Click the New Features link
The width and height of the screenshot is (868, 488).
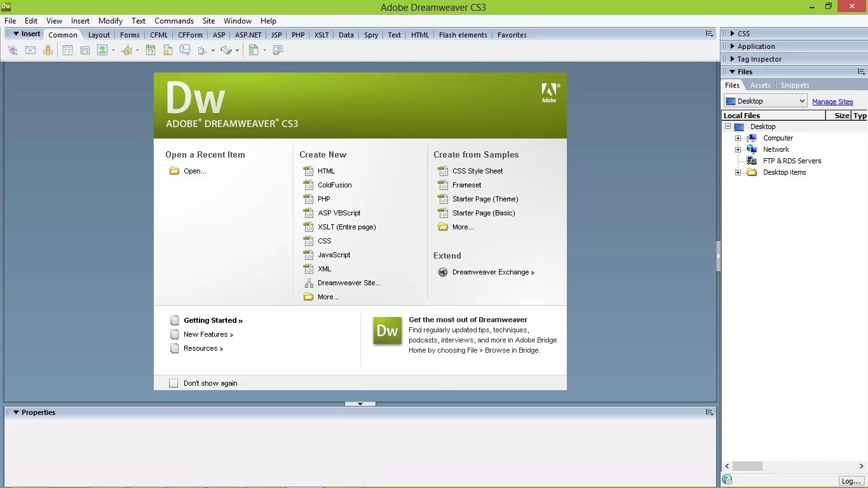208,334
